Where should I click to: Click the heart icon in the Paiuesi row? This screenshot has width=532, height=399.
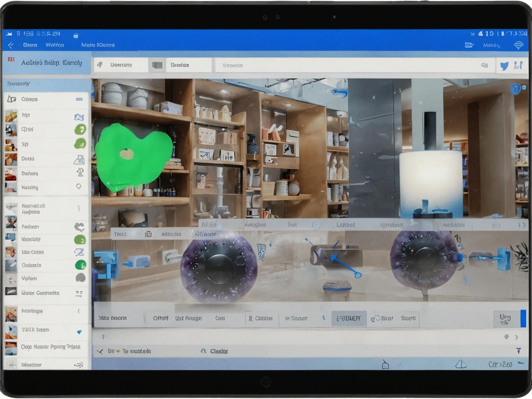click(x=79, y=227)
